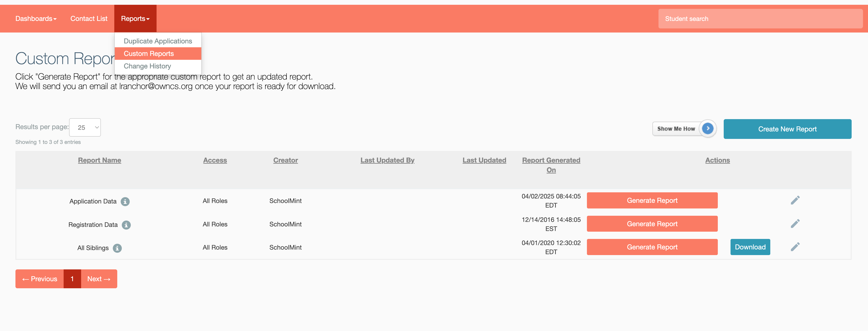Download the All Siblings report

point(750,247)
